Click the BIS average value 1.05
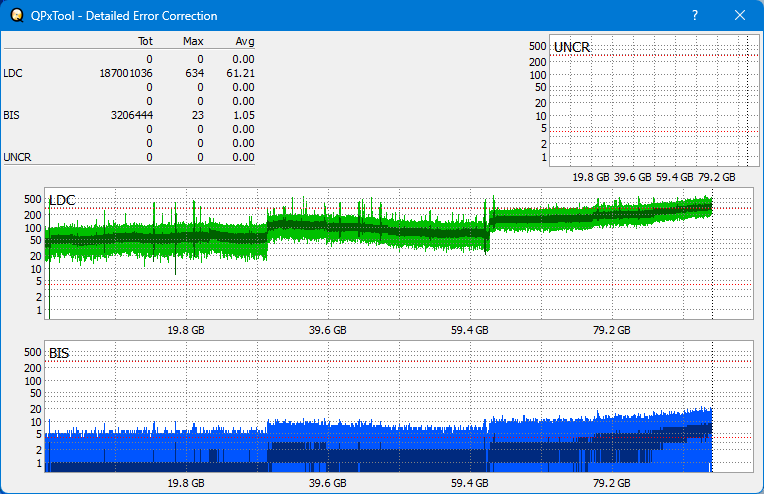Screen dimensions: 764x494 (243, 115)
